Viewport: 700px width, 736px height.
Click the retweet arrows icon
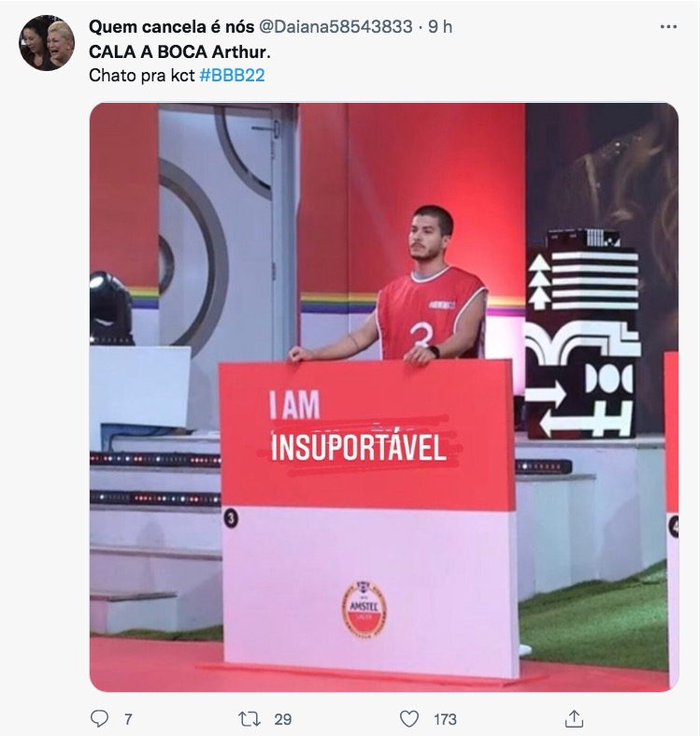249,718
